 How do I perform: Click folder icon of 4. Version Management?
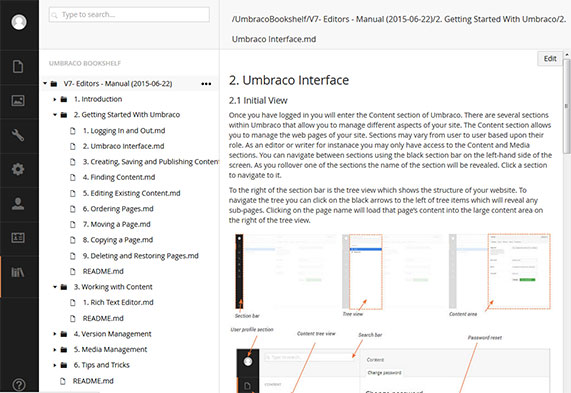tap(64, 334)
